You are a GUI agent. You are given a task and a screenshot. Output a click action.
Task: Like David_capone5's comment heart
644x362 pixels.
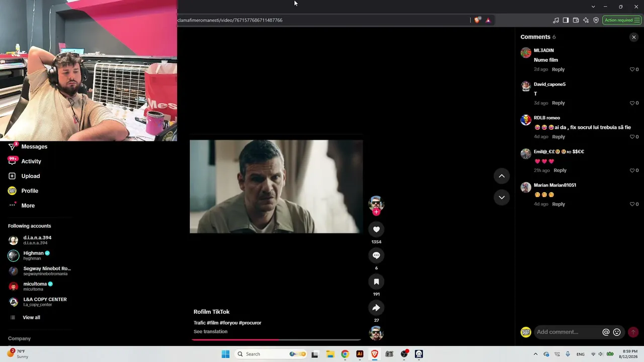tap(632, 103)
